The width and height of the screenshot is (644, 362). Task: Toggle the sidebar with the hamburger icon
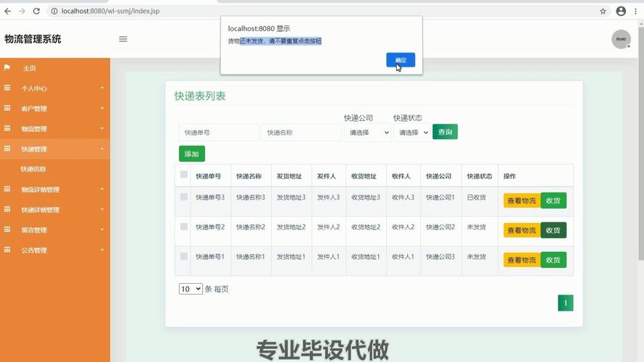(123, 39)
